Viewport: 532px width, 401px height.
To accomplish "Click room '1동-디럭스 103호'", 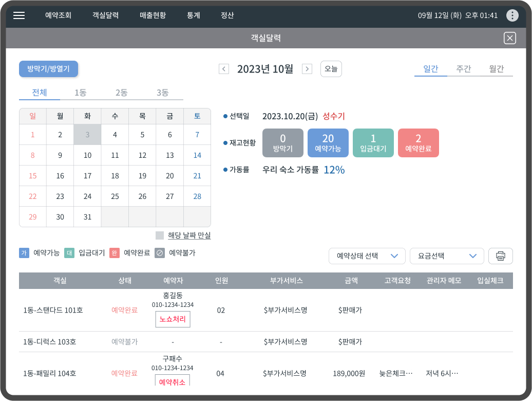I will [49, 342].
